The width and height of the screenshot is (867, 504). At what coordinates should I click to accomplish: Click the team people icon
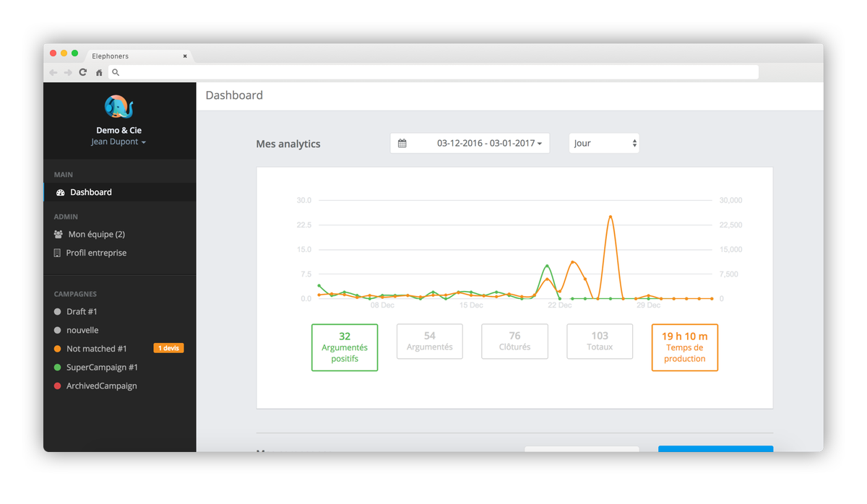pos(59,234)
